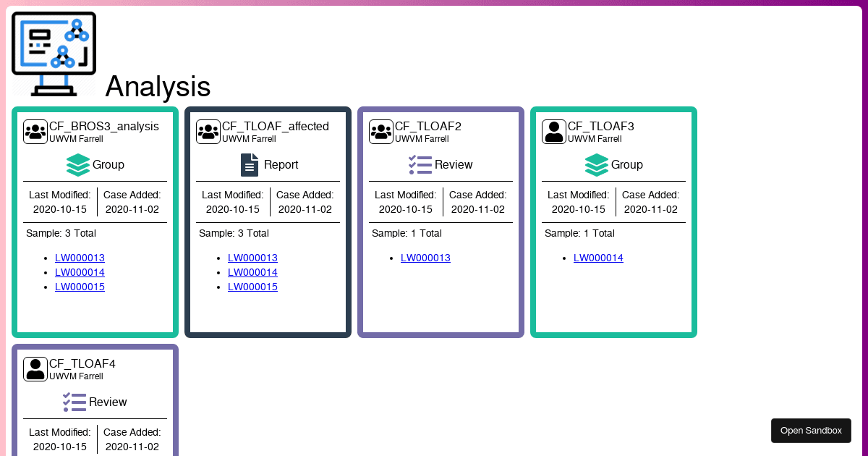Follow the LW000014 link on CF_TLOAF3 card
The image size is (868, 456).
tap(598, 258)
